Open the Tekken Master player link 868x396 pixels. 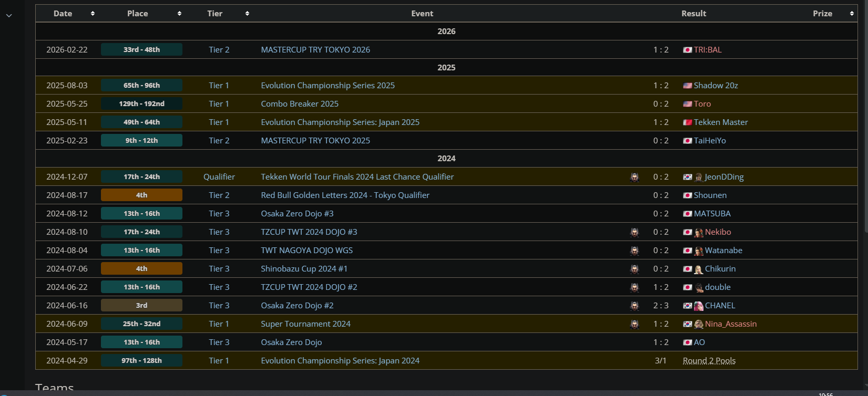click(x=721, y=122)
